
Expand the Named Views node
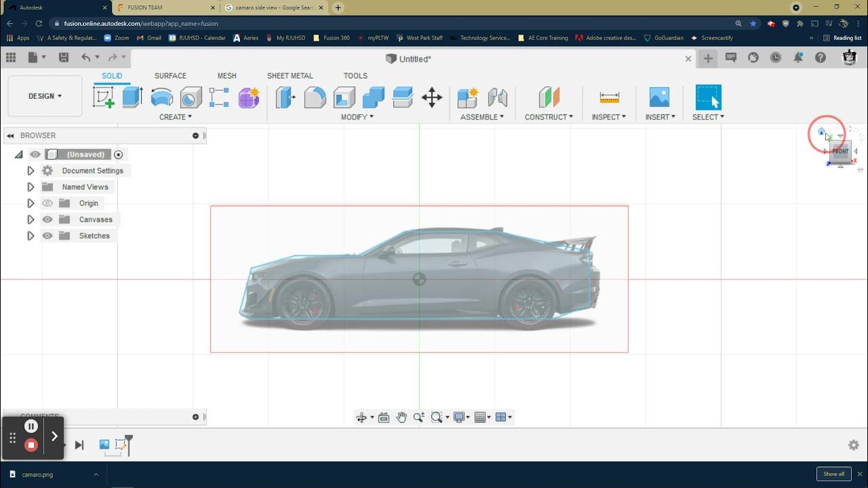pyautogui.click(x=31, y=187)
